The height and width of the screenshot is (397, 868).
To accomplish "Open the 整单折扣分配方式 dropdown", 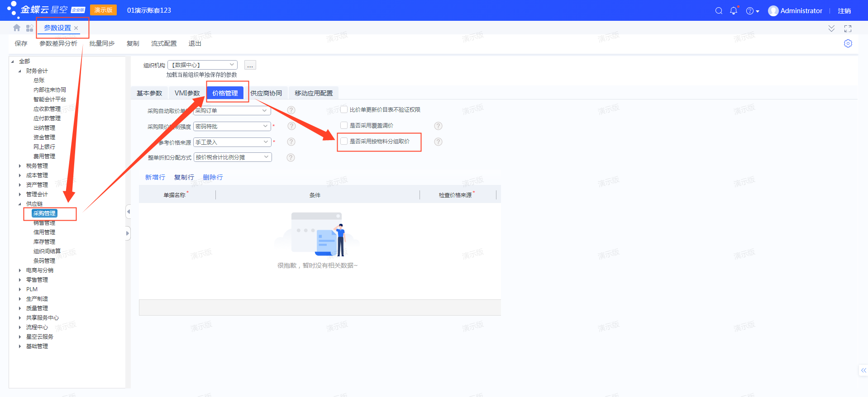I will [266, 157].
